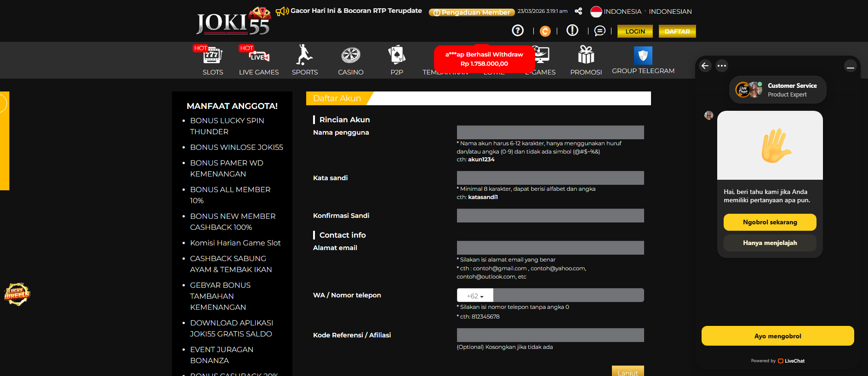Click the Kata sandi input field
The image size is (868, 376).
coord(550,178)
